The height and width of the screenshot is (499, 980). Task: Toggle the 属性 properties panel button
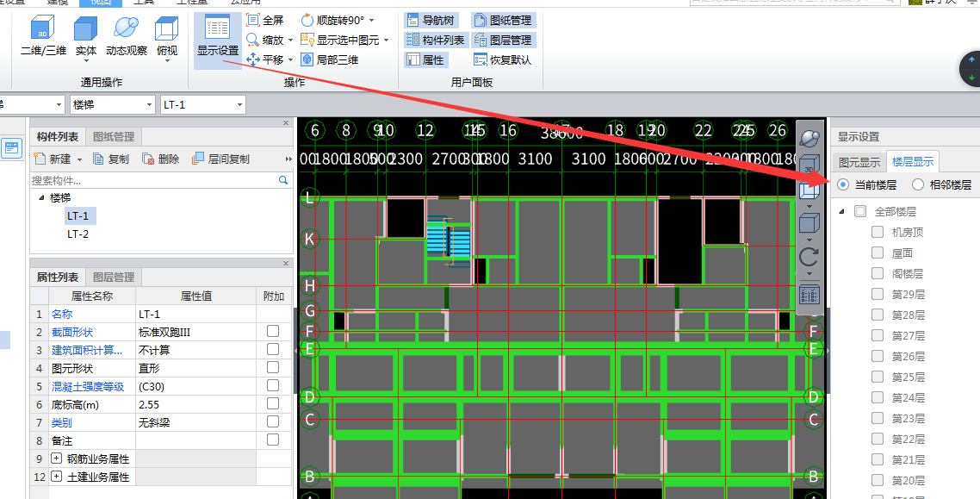point(425,59)
